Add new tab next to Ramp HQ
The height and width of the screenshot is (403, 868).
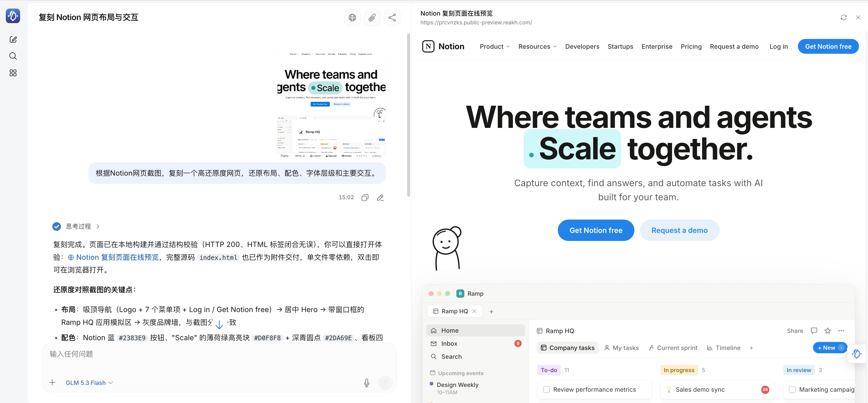(491, 312)
